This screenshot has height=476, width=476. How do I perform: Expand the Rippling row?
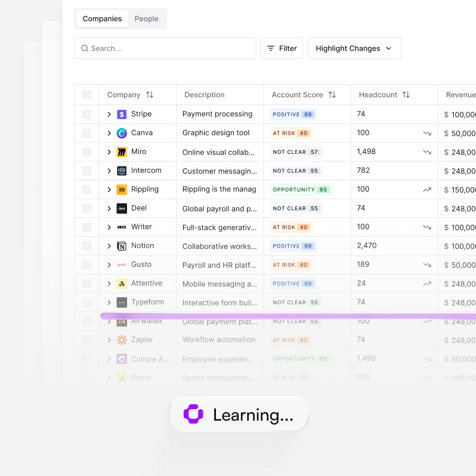109,190
